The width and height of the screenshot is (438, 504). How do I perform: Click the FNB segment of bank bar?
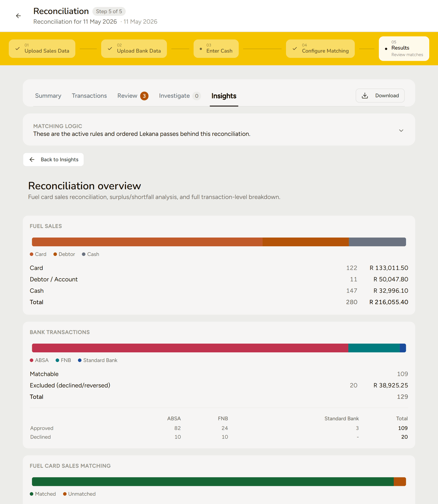[x=374, y=348]
